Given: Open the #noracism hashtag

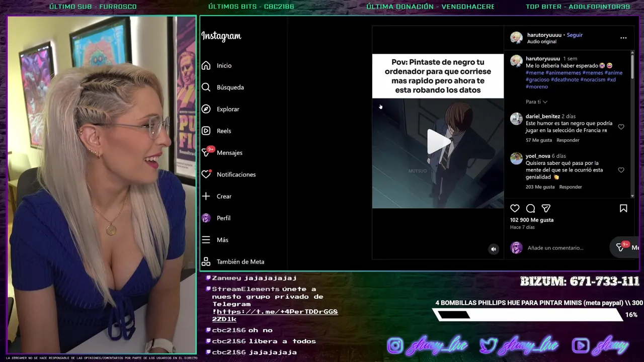Looking at the screenshot, I should pos(593,79).
